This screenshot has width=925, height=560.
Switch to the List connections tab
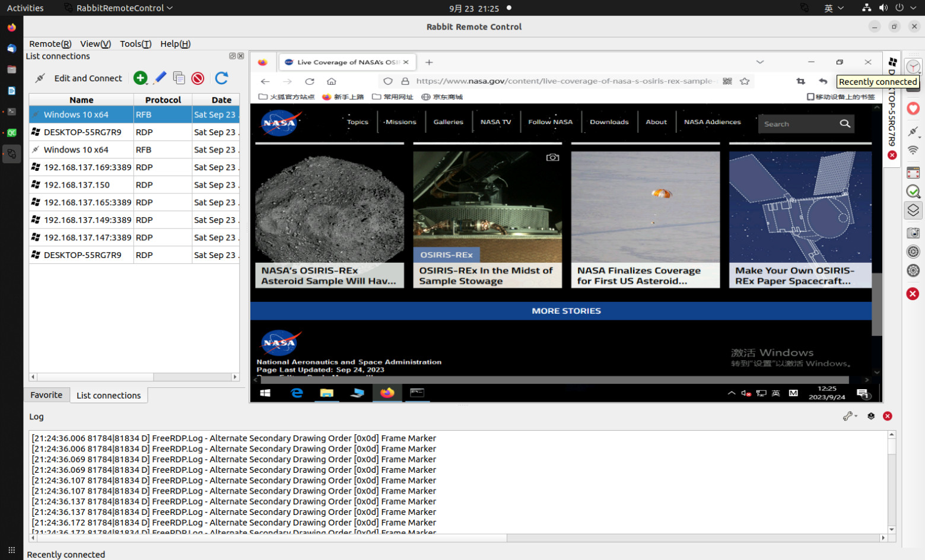[109, 395]
